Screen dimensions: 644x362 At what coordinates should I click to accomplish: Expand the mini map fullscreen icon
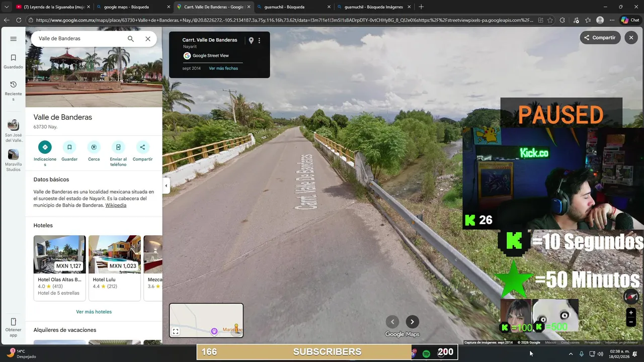coord(176,331)
